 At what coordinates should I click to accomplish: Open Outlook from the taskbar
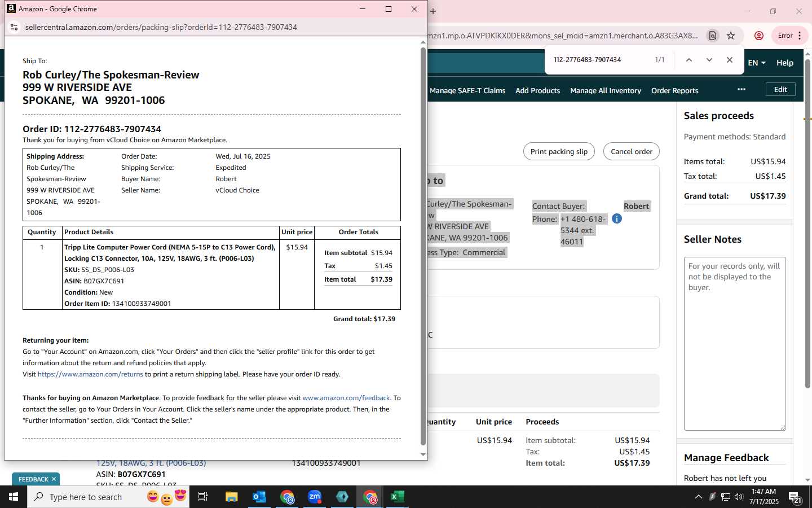point(259,497)
